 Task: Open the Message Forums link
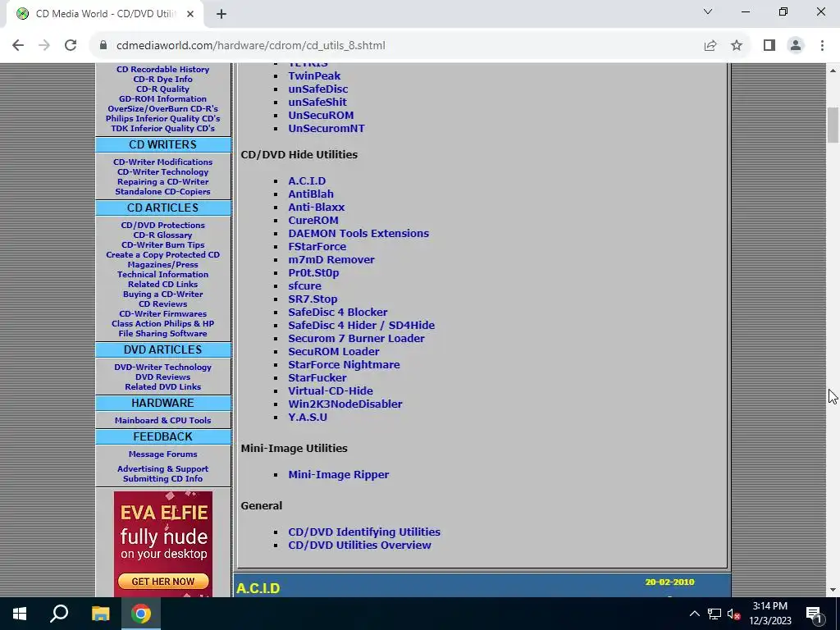pyautogui.click(x=163, y=454)
